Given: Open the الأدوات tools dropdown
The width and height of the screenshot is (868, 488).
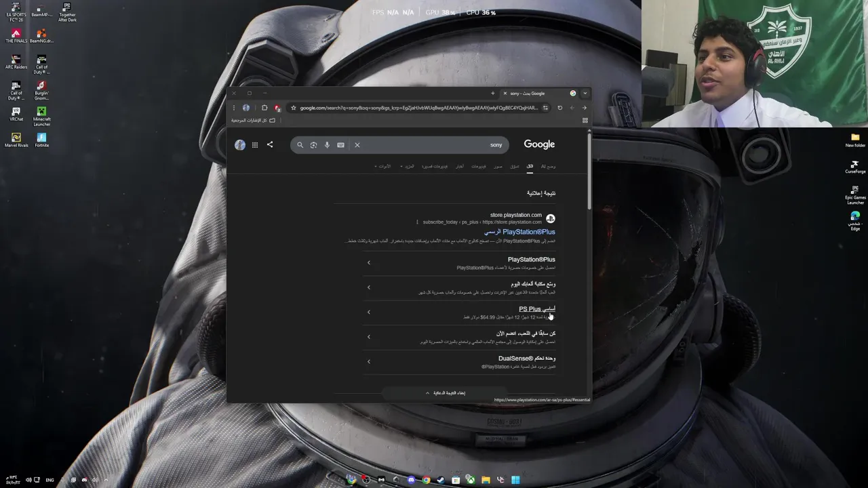Looking at the screenshot, I should tap(383, 166).
